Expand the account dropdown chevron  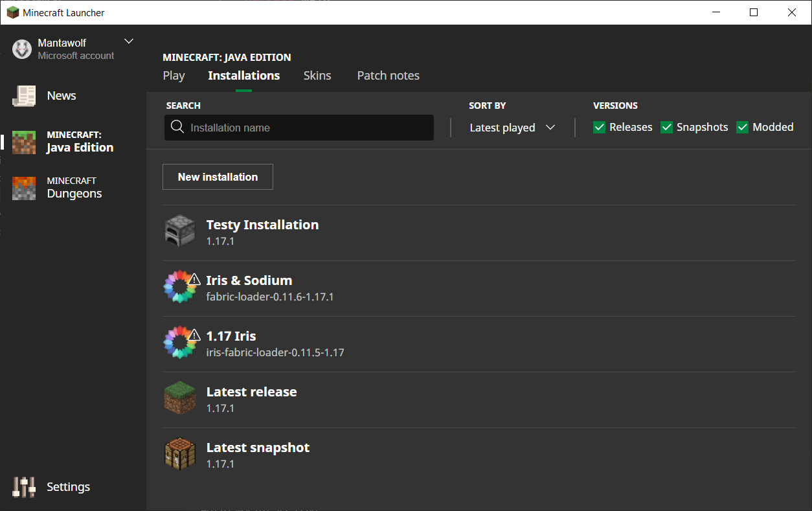129,41
